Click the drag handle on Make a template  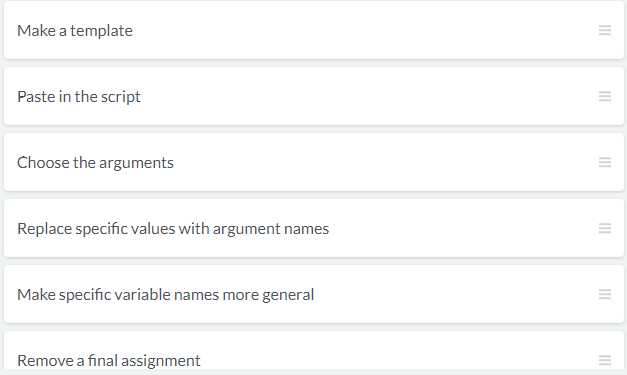(605, 30)
